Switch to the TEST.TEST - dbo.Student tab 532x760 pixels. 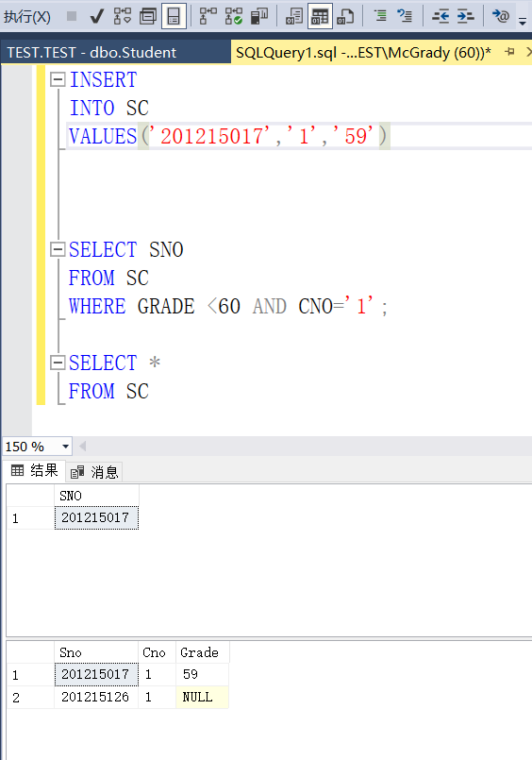(x=92, y=52)
